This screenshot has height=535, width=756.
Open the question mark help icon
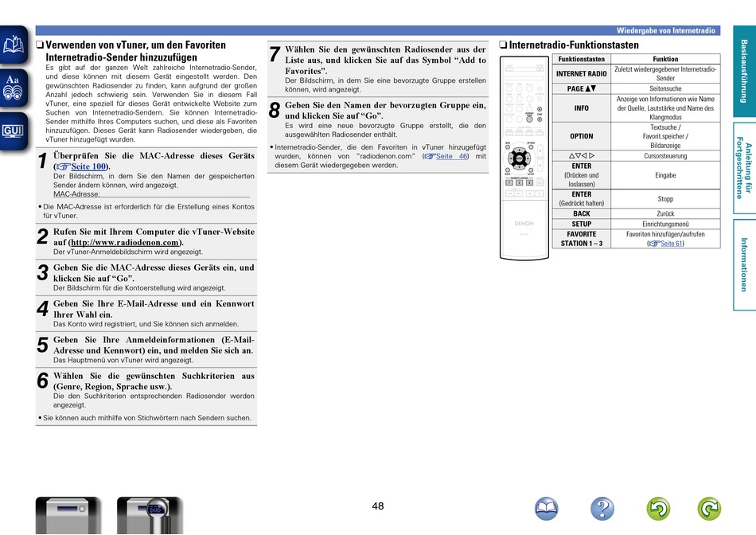click(x=602, y=509)
